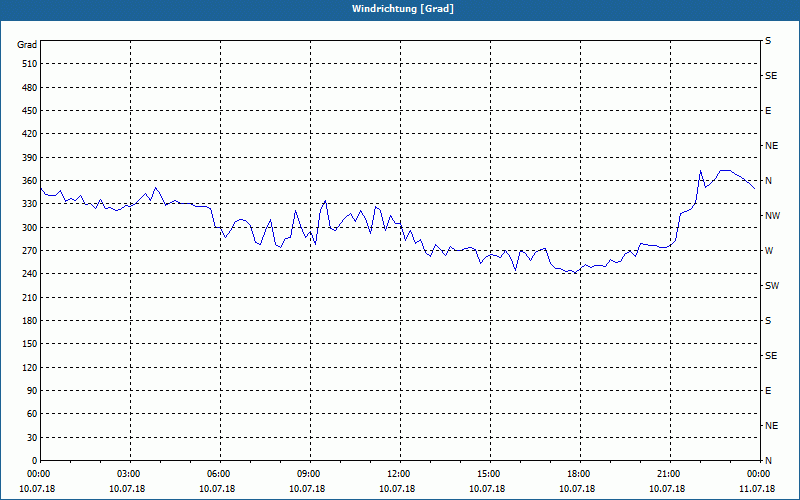This screenshot has height=500, width=800.
Task: Click the 330 value on the left axis
Action: pyautogui.click(x=30, y=204)
